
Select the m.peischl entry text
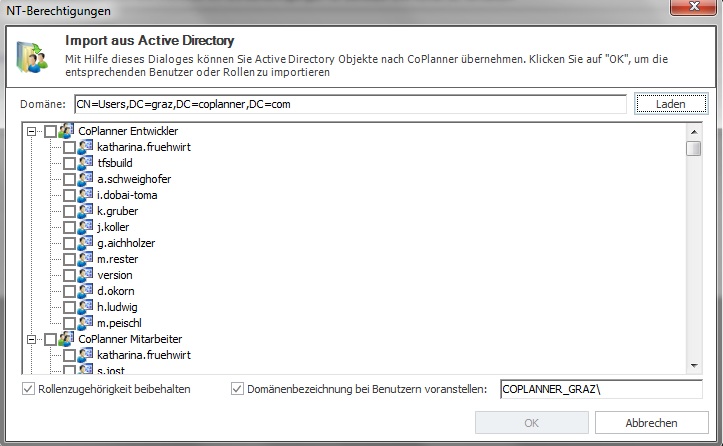click(x=119, y=323)
